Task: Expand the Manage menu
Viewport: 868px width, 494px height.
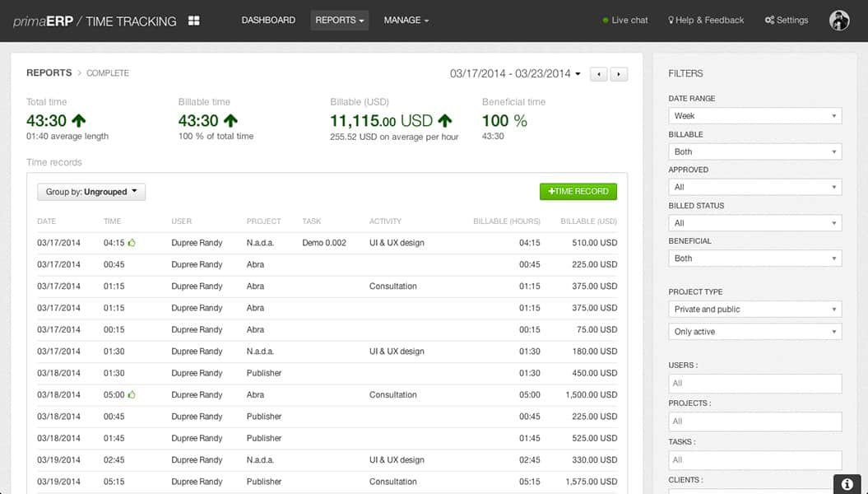Action: pyautogui.click(x=406, y=21)
